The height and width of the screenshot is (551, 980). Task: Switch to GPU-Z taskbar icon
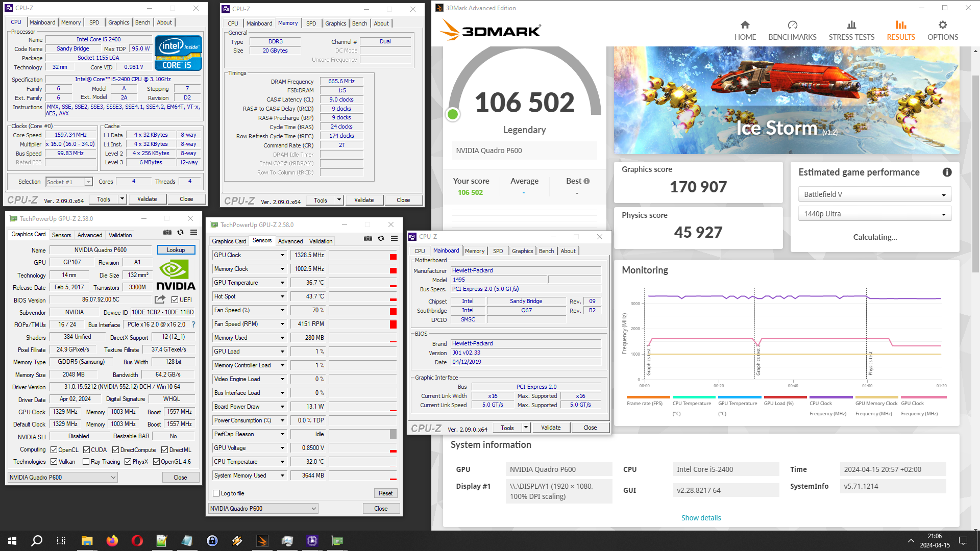point(337,541)
